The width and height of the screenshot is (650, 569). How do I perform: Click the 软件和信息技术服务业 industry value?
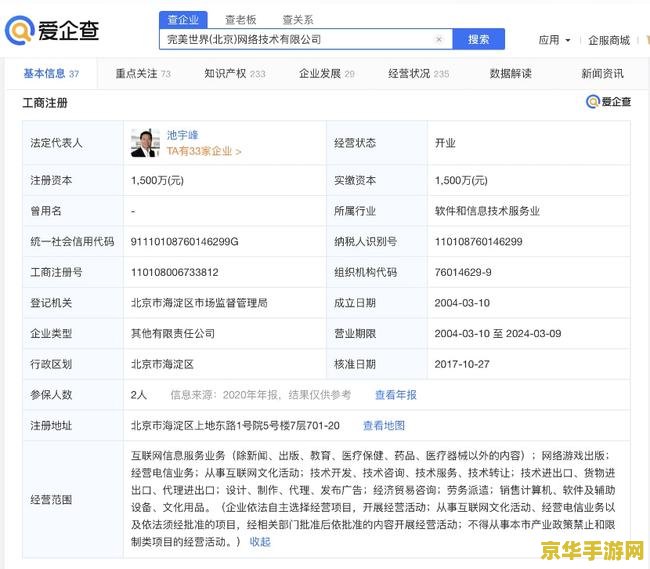[x=487, y=211]
